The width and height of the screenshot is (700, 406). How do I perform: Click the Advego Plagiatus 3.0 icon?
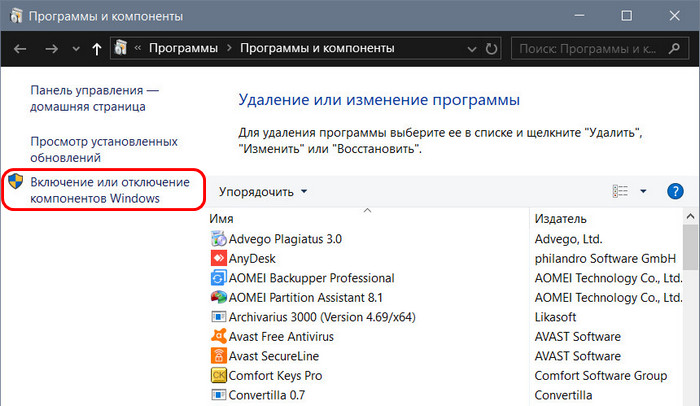[x=218, y=239]
